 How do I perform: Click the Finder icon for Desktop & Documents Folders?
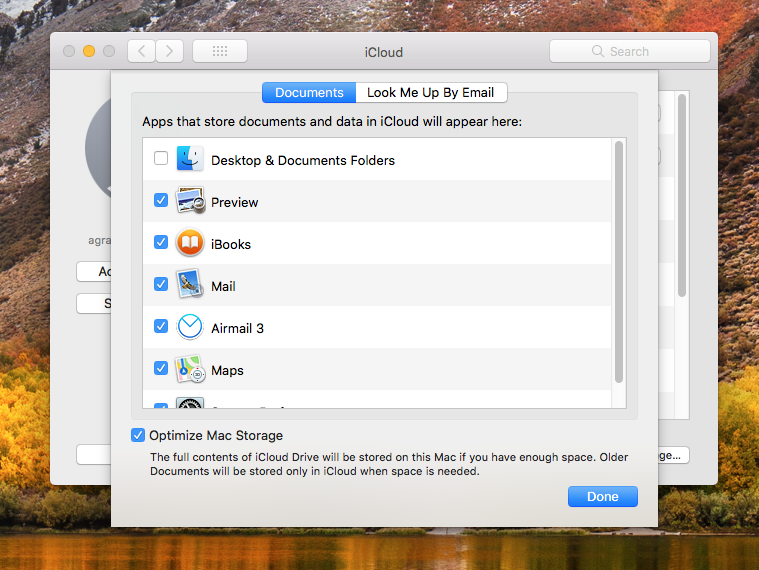[x=189, y=158]
